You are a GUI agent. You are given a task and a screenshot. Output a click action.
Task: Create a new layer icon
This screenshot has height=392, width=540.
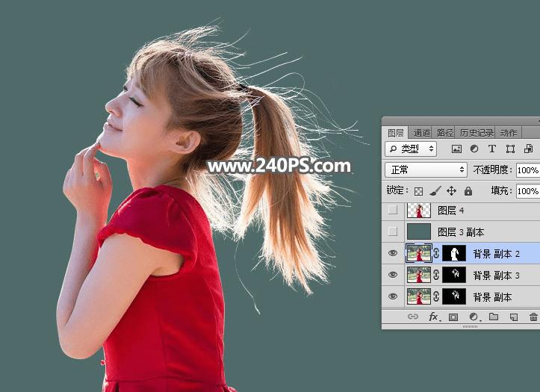[513, 317]
